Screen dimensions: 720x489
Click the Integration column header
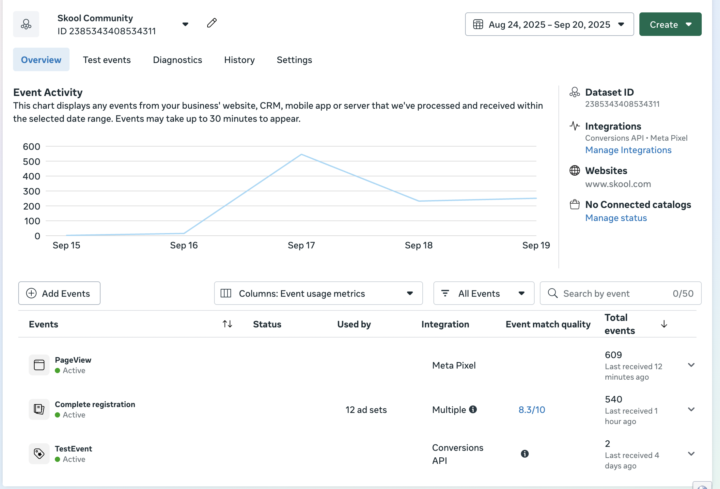[x=445, y=324]
